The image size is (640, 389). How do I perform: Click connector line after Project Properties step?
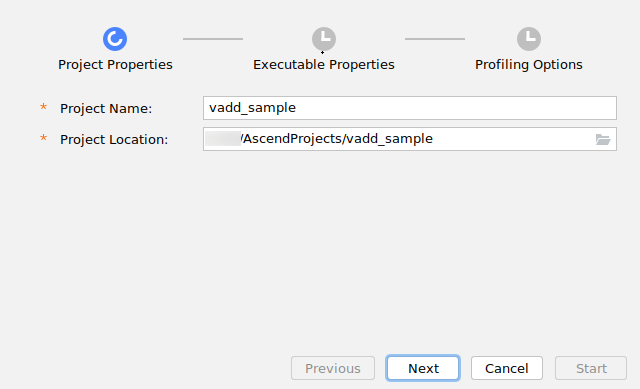click(x=213, y=39)
